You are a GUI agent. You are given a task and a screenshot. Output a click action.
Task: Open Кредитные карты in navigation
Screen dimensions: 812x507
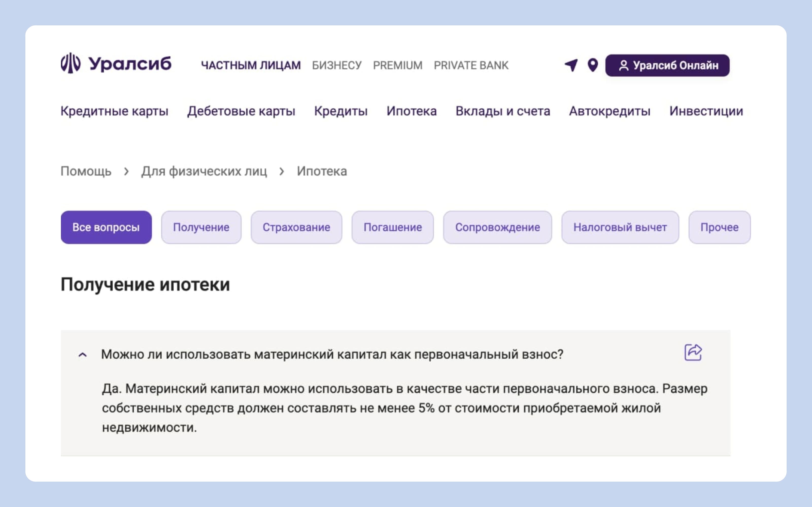click(x=114, y=111)
